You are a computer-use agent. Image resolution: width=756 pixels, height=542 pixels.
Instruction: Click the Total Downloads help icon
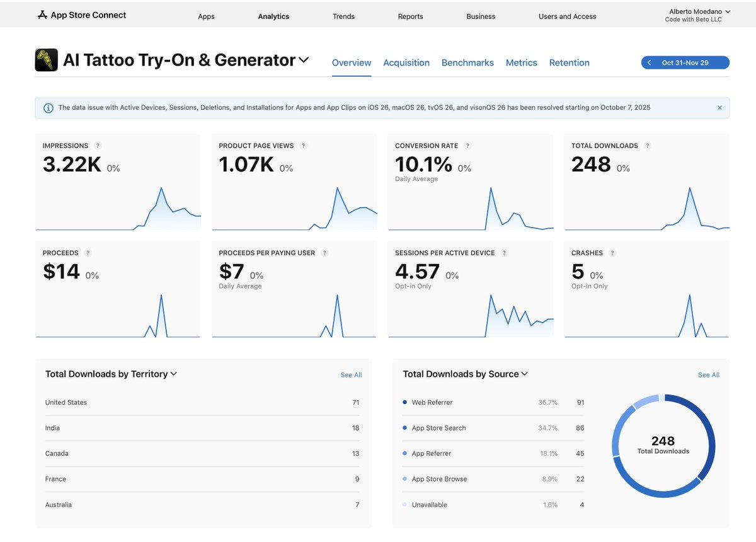point(648,146)
